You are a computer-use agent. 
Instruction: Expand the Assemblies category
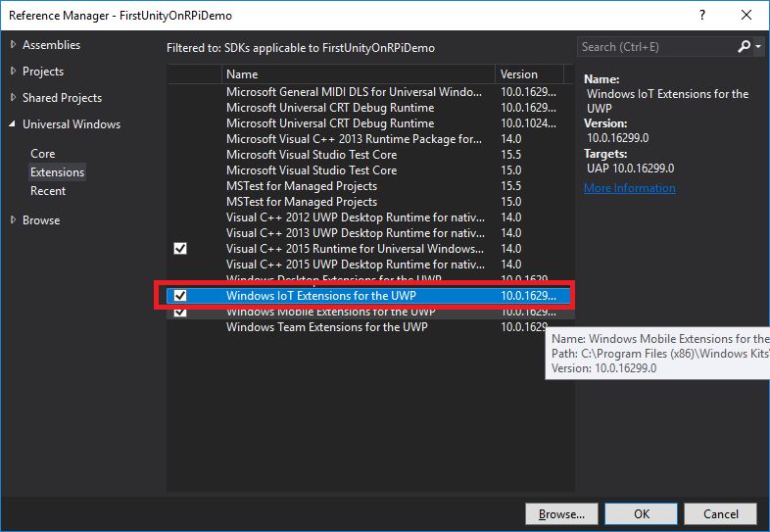coord(14,45)
